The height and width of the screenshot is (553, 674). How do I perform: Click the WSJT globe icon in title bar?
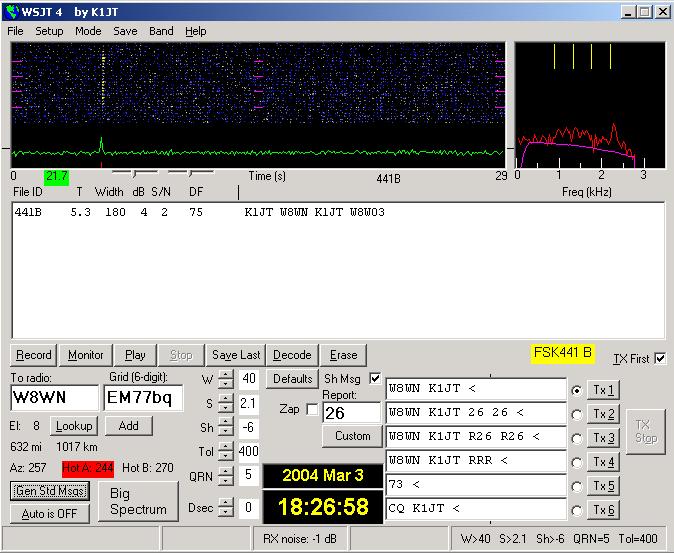click(12, 12)
